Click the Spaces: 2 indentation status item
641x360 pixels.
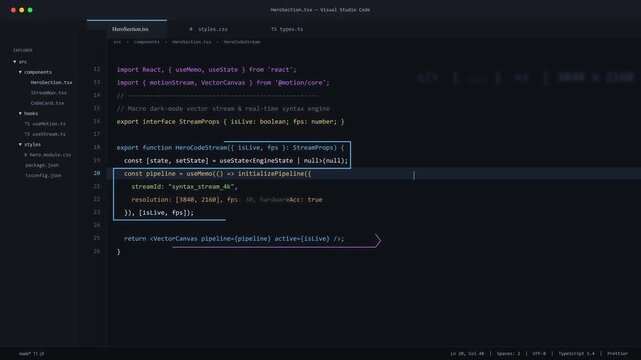[508, 353]
